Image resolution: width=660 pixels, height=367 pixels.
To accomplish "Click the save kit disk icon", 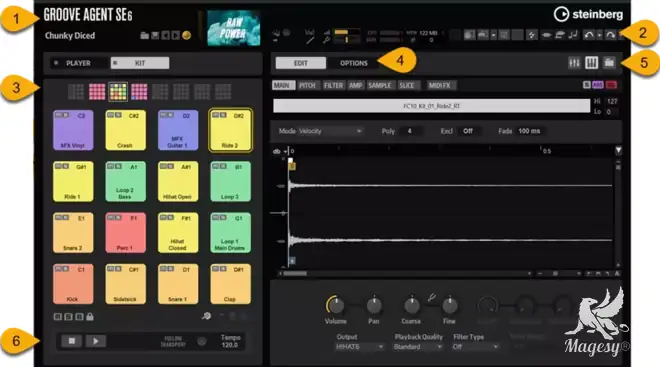I will pos(155,36).
